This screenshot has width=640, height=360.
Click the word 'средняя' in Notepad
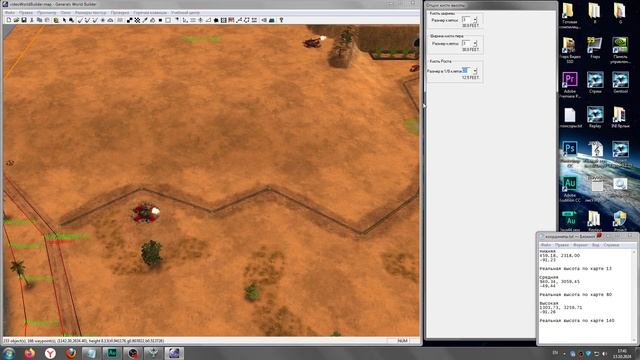tap(549, 277)
